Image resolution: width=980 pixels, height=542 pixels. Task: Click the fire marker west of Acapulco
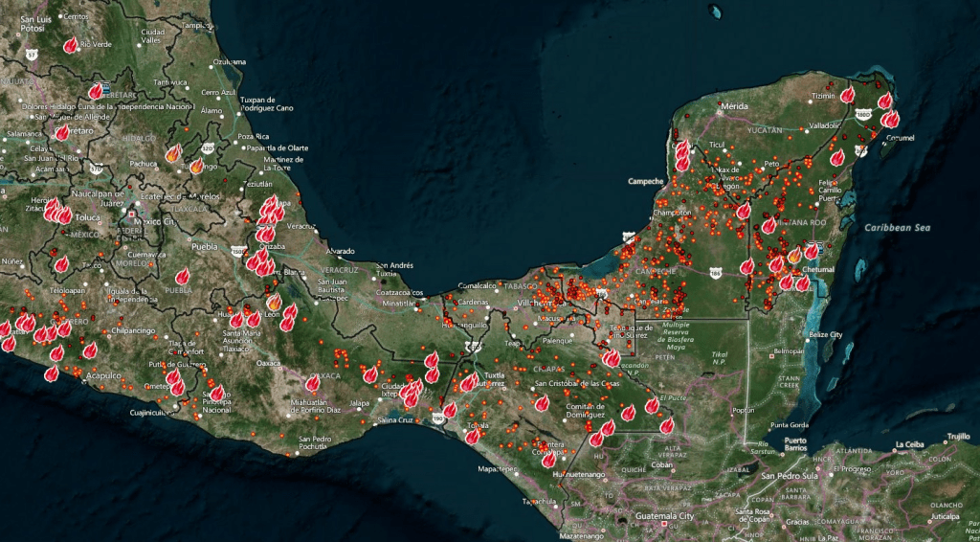(x=52, y=373)
